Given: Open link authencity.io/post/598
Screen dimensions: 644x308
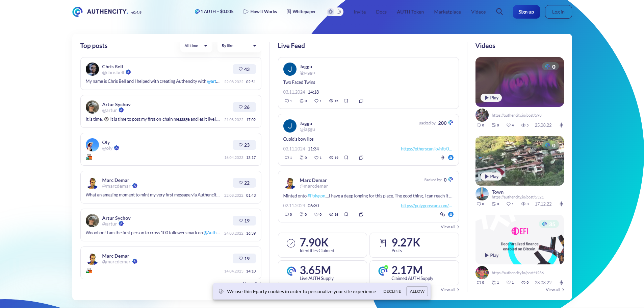Looking at the screenshot, I should (516, 115).
